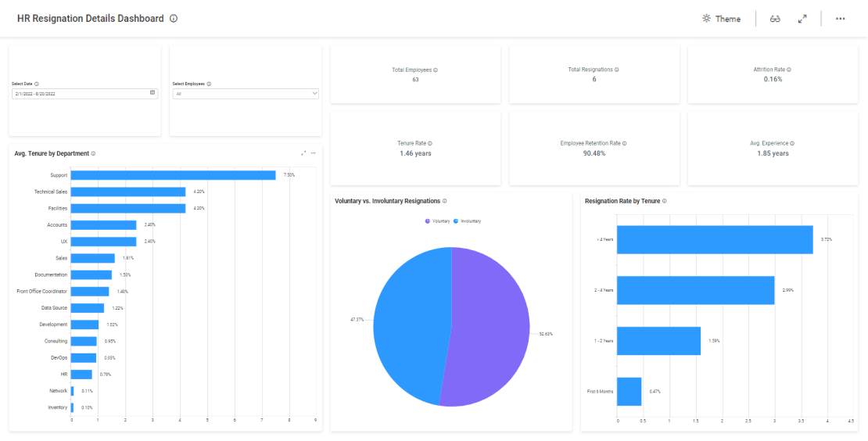Click the Total Resignations card value
This screenshot has height=441, width=868.
click(x=594, y=79)
